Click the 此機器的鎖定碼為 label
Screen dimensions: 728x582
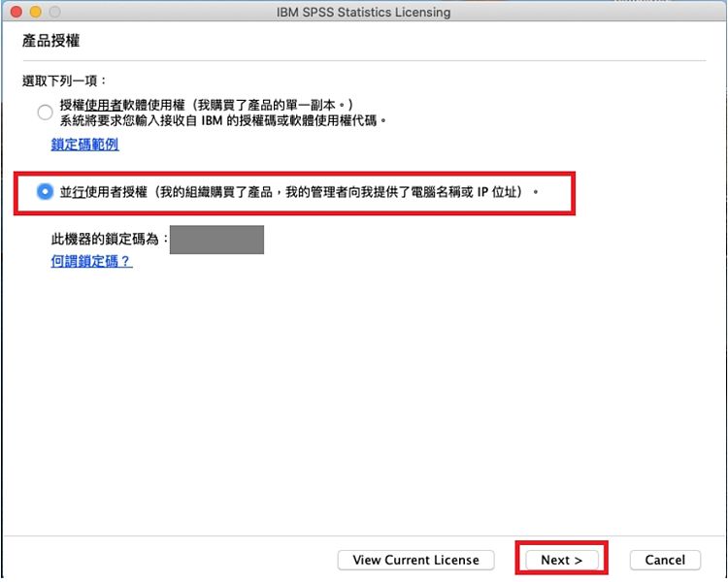pos(110,240)
